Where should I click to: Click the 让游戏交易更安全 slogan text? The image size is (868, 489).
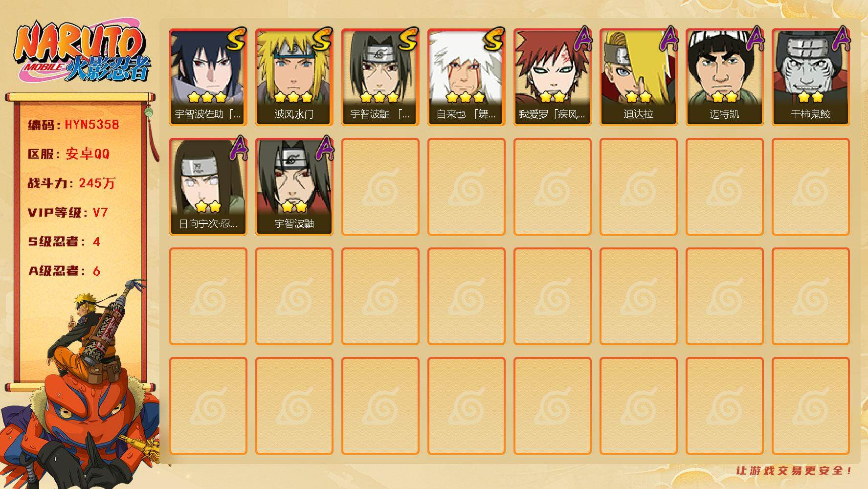click(x=794, y=470)
